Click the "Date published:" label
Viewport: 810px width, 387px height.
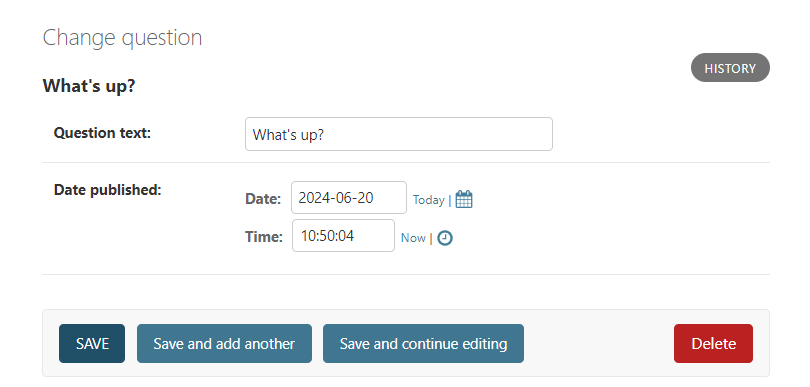pos(107,190)
